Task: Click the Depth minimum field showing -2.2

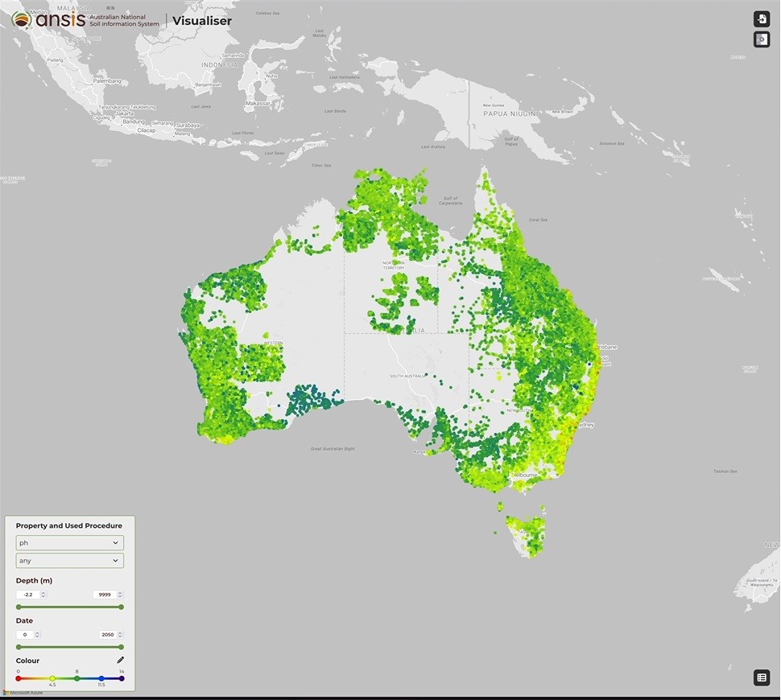Action: (29, 595)
